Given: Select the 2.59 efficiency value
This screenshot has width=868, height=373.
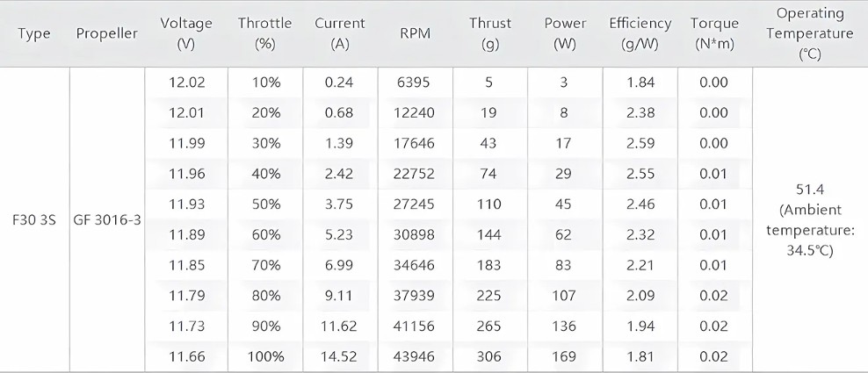Looking at the screenshot, I should click(x=640, y=143).
